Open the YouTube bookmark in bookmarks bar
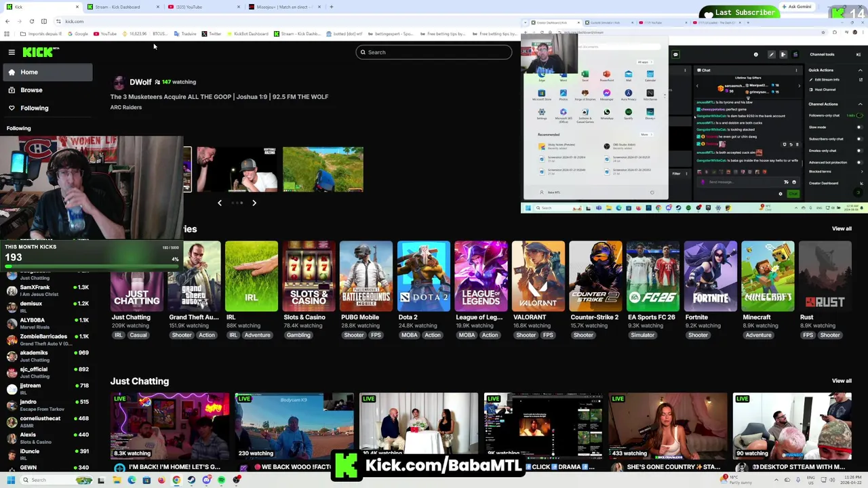 tap(105, 33)
